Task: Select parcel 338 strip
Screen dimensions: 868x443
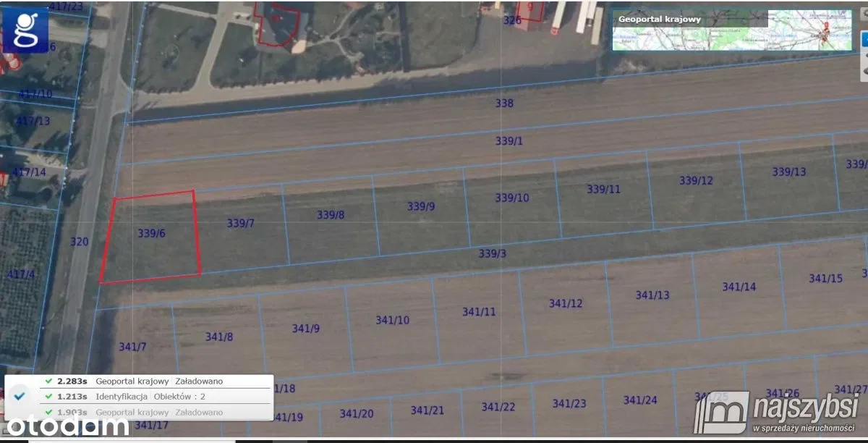Action: click(x=504, y=104)
